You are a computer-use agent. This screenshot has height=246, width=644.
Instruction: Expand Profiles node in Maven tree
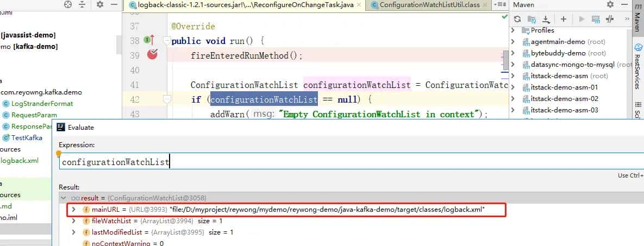[513, 30]
